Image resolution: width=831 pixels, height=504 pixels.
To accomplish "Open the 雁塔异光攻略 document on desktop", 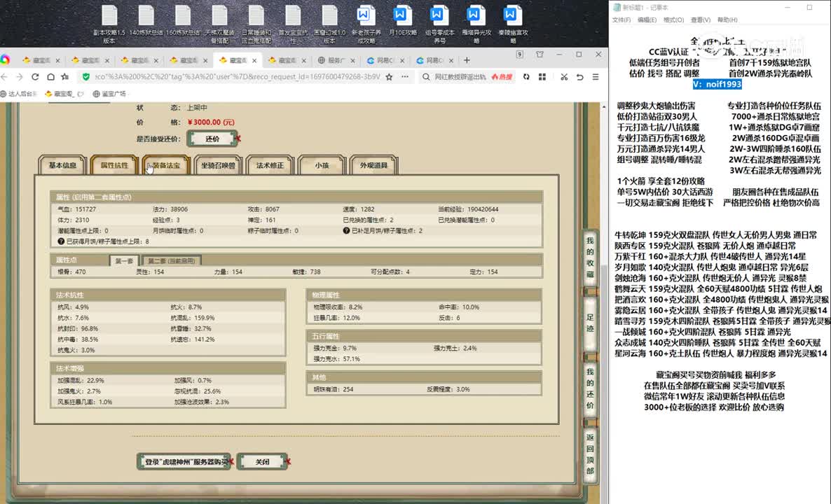I will click(x=476, y=24).
